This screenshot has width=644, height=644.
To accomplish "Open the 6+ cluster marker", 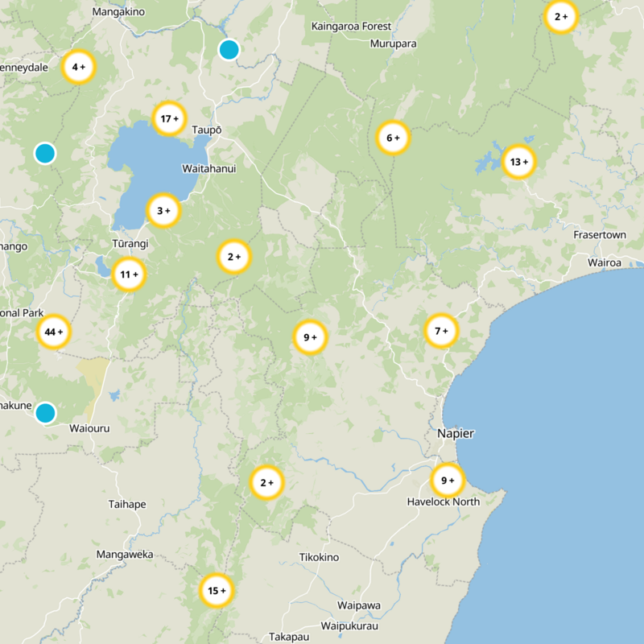I will tap(393, 138).
